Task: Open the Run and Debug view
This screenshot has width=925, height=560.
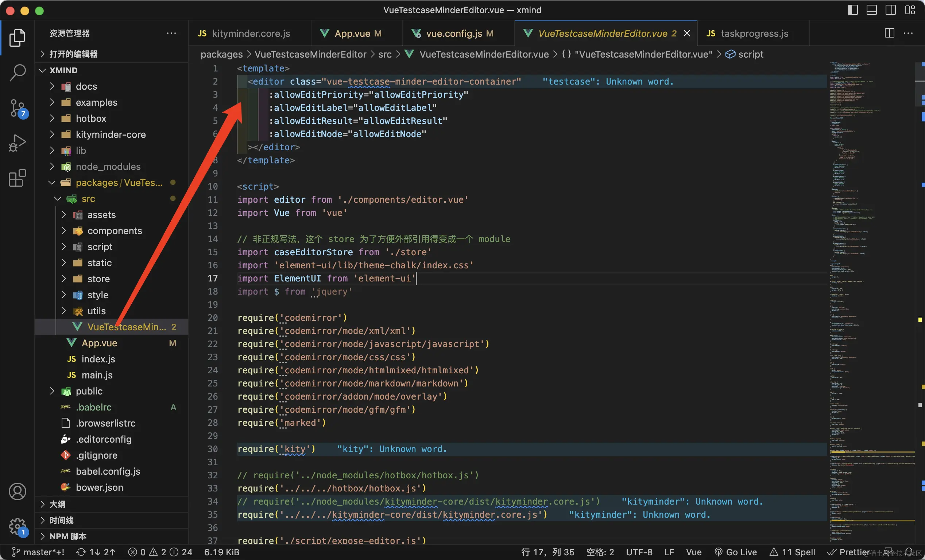Action: tap(17, 143)
